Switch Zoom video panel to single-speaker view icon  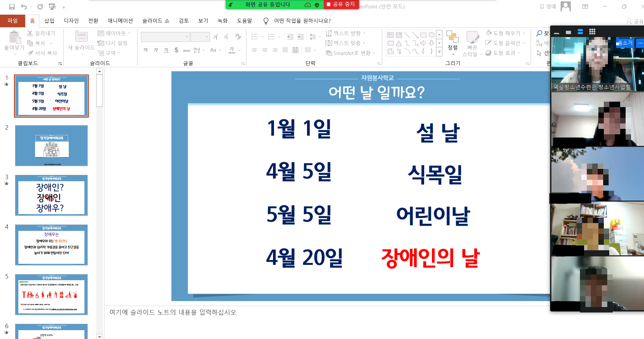[x=568, y=32]
